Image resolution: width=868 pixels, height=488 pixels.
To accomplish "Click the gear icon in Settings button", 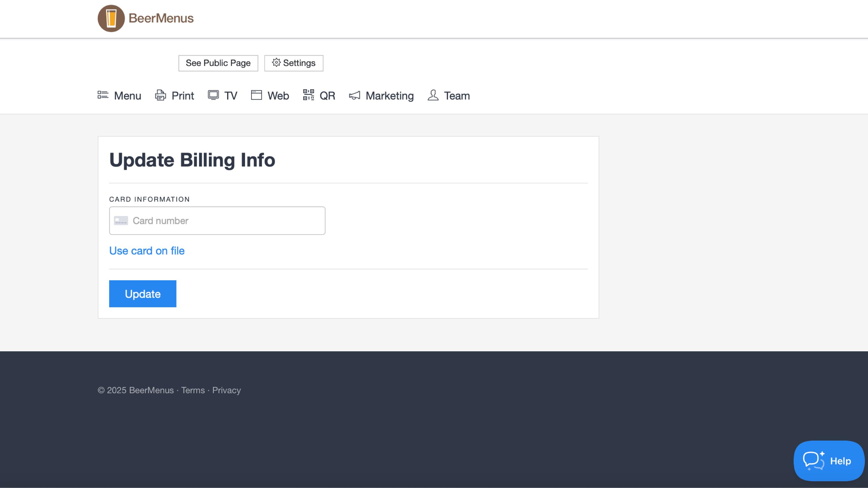I will [276, 63].
